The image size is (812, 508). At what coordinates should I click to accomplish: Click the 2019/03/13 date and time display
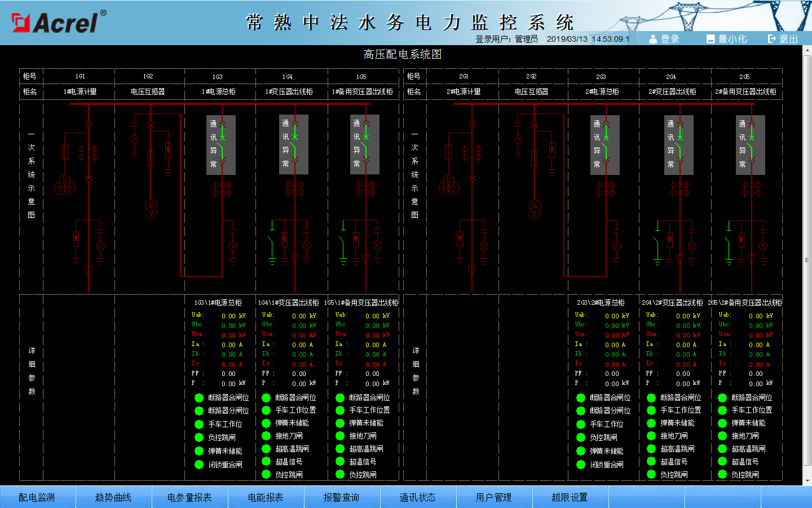pos(588,39)
